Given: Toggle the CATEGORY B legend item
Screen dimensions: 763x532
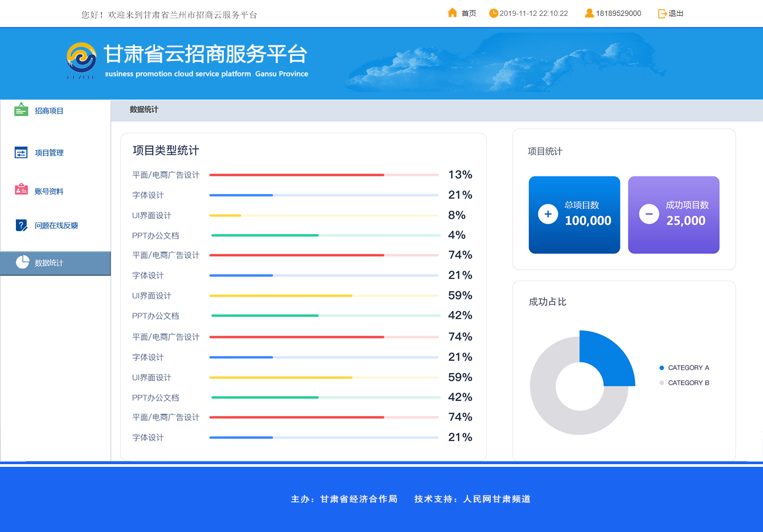Looking at the screenshot, I should pyautogui.click(x=684, y=383).
